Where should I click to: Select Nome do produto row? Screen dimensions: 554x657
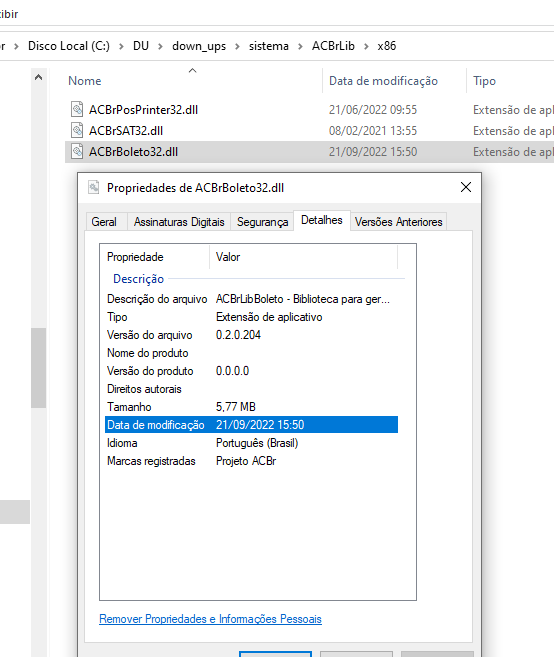tap(251, 353)
